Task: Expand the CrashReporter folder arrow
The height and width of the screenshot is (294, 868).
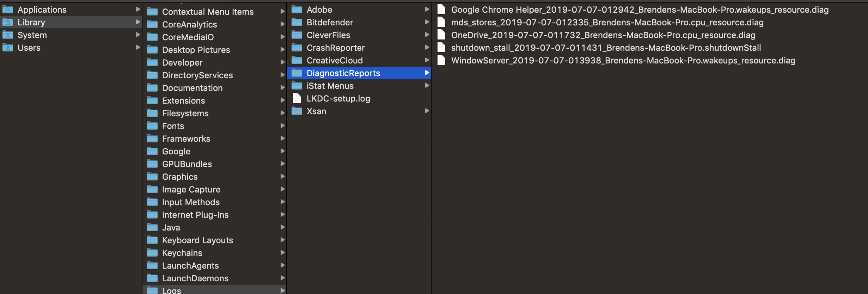Action: point(427,48)
